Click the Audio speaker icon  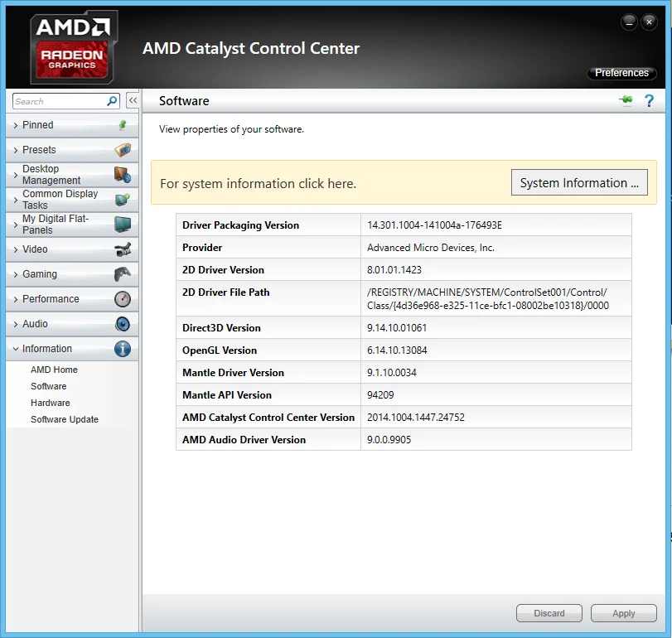pyautogui.click(x=123, y=324)
